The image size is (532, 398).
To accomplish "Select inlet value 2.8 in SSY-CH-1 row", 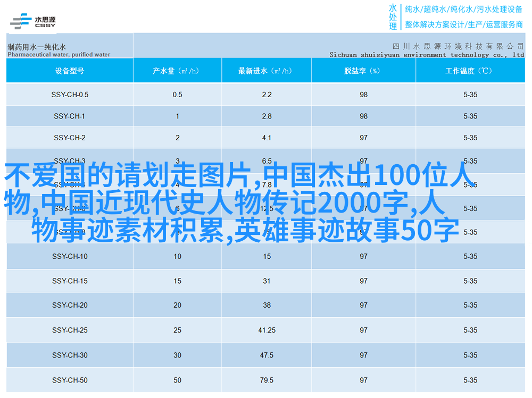I will [x=267, y=116].
